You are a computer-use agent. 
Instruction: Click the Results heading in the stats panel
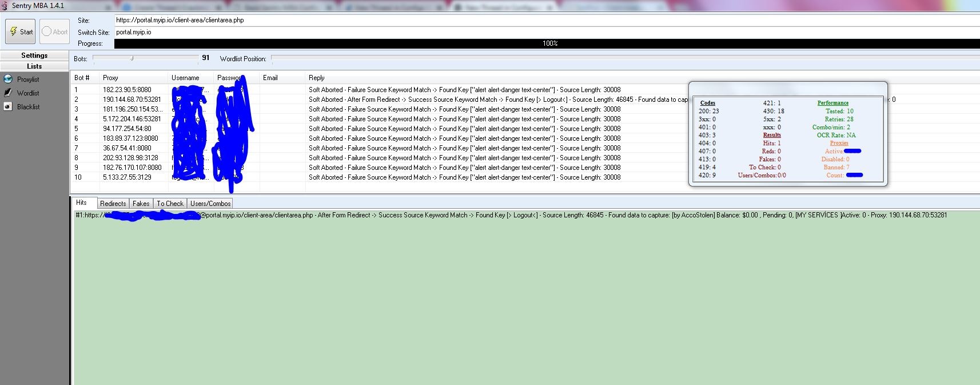[x=772, y=135]
